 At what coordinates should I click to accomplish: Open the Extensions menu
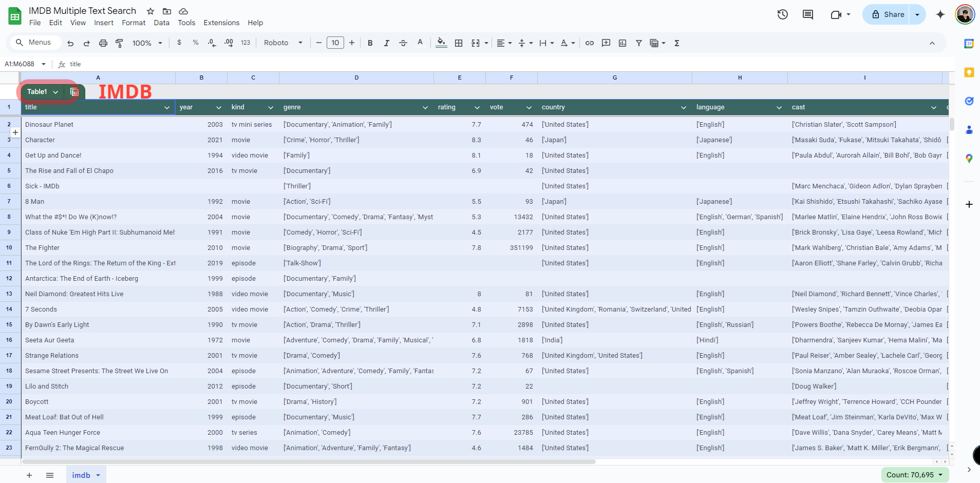click(221, 23)
